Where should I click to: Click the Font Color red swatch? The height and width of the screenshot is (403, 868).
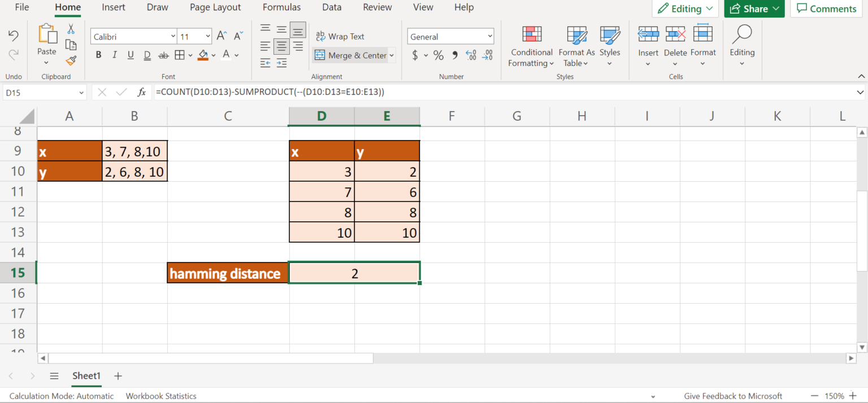click(226, 55)
